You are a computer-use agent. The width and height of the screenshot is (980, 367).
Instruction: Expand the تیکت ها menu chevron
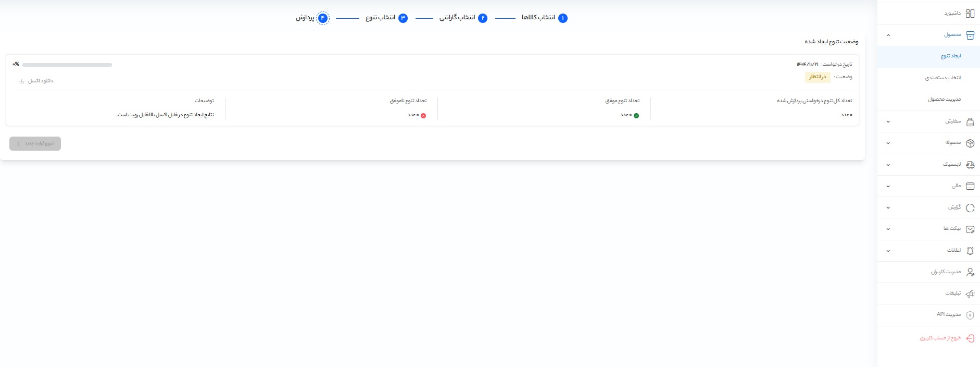(888, 229)
